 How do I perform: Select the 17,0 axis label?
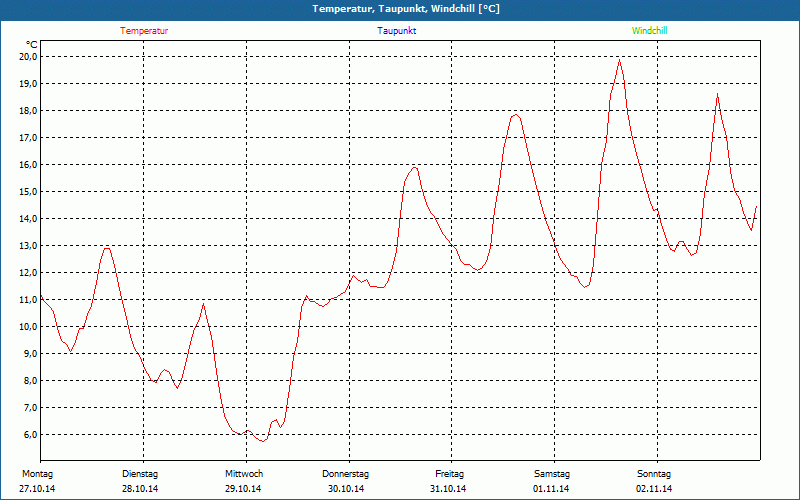[x=28, y=138]
